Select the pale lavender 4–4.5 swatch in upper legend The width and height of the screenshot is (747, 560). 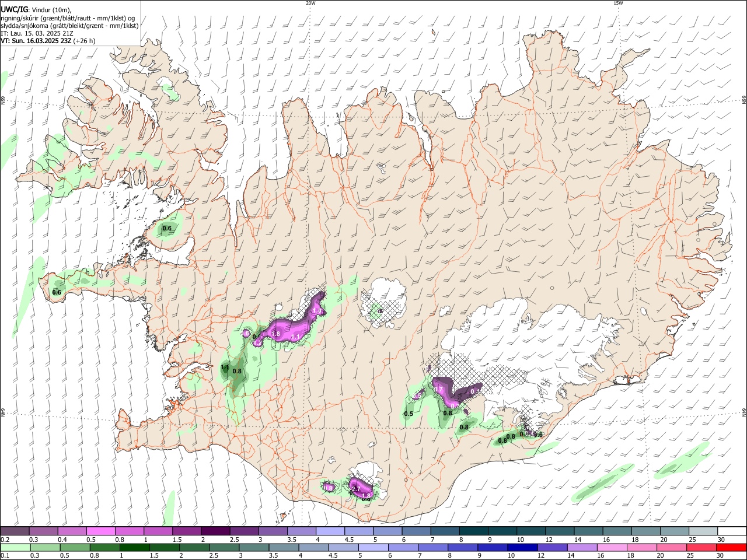[x=330, y=531]
